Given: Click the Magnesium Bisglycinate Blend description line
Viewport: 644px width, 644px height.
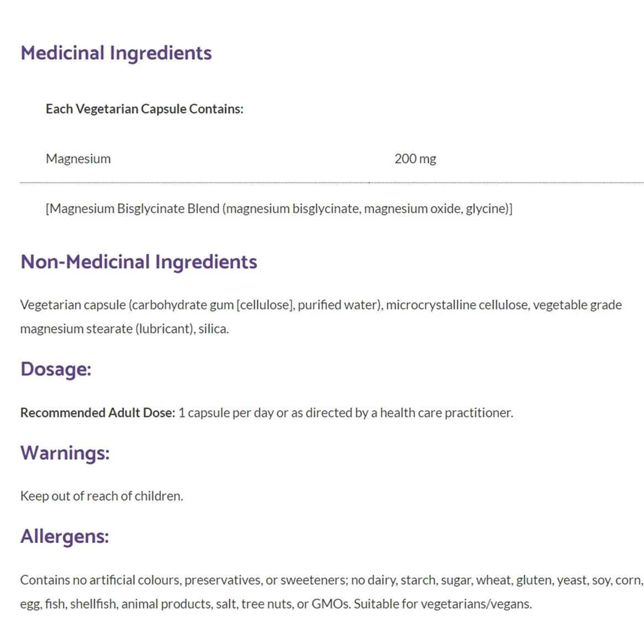Looking at the screenshot, I should click(279, 209).
